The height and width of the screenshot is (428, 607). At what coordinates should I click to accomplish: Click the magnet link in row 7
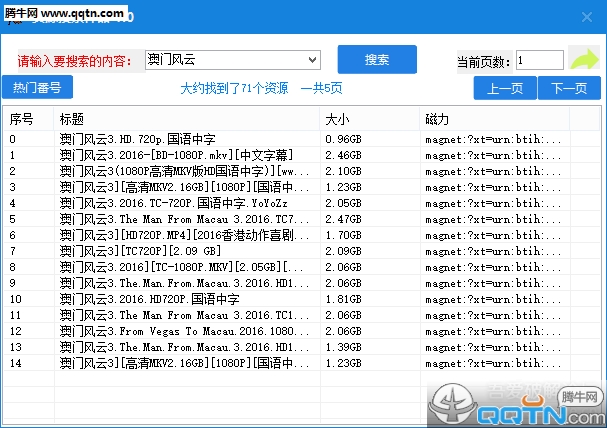(493, 251)
